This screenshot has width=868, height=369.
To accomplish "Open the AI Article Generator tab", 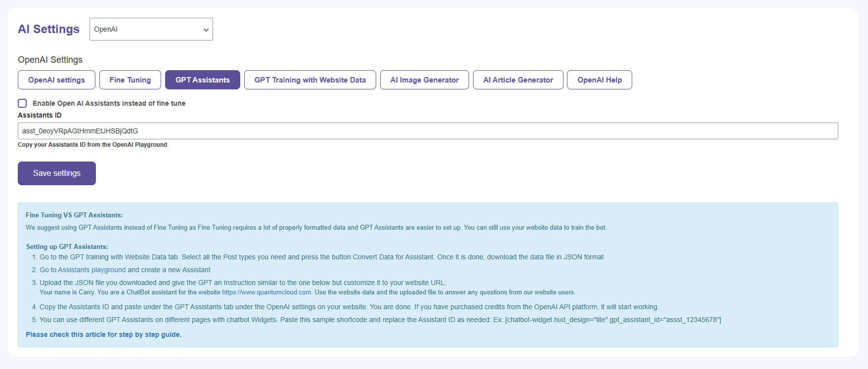I will [x=518, y=80].
